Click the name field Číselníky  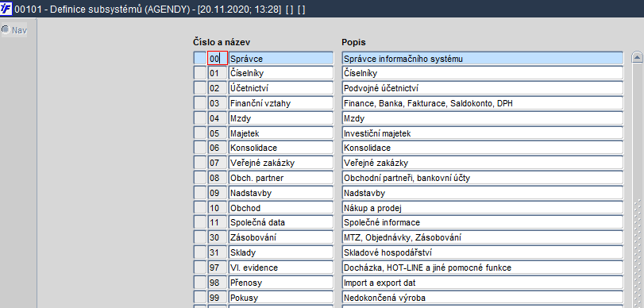[281, 73]
